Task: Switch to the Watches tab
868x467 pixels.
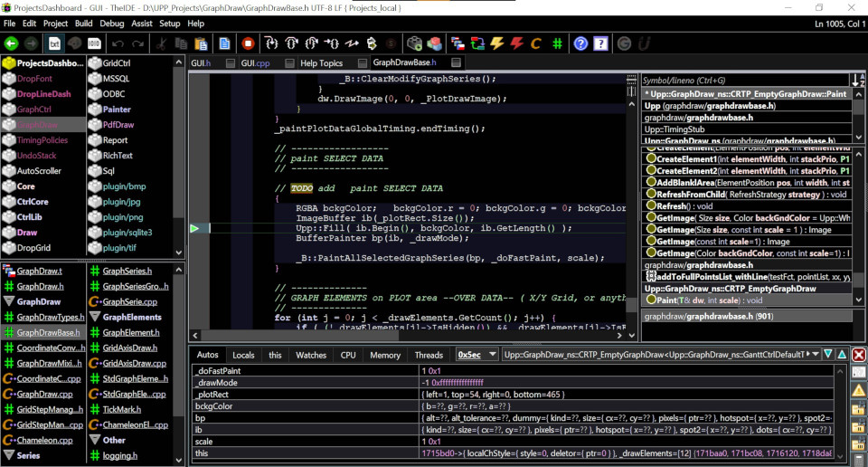Action: (311, 355)
